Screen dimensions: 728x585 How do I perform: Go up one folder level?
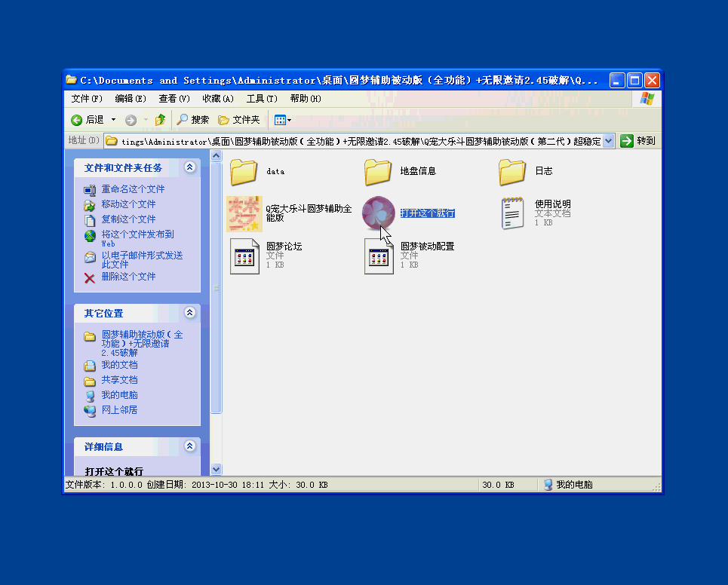point(160,120)
